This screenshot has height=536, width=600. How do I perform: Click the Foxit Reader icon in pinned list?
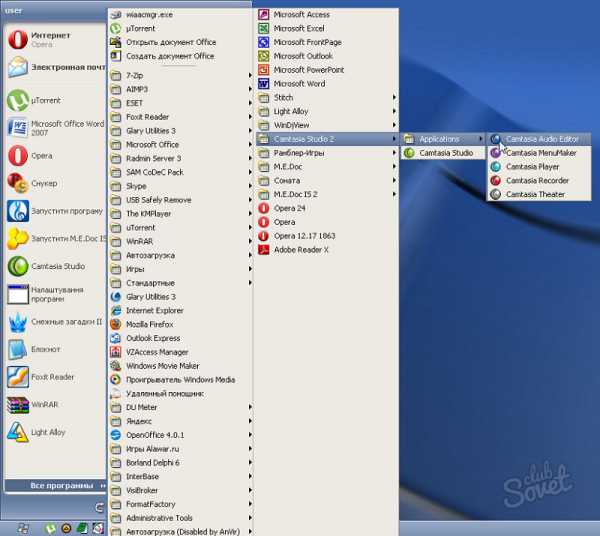click(x=18, y=377)
